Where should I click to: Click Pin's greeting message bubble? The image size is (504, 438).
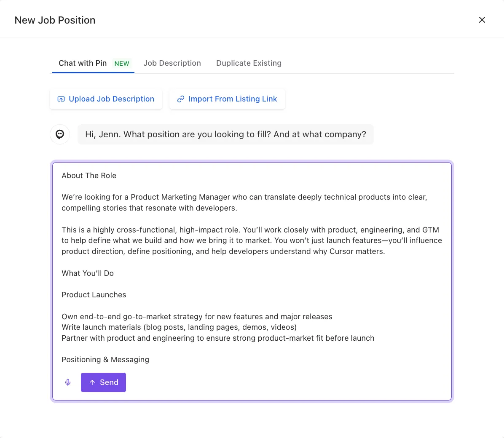tap(225, 134)
